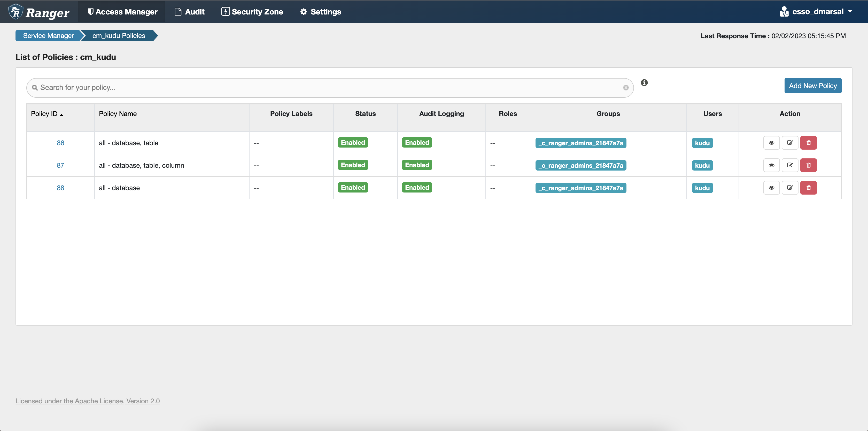Image resolution: width=868 pixels, height=431 pixels.
Task: Edit policy 86 with pencil icon
Action: tap(789, 143)
